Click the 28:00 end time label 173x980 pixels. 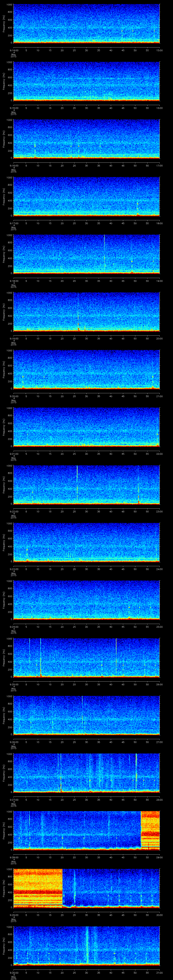tap(160, 800)
